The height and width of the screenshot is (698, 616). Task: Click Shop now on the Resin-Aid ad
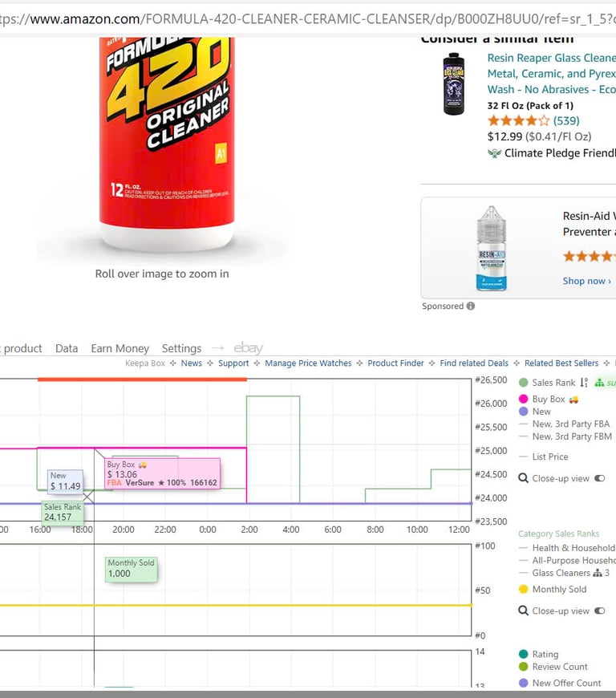click(x=586, y=281)
